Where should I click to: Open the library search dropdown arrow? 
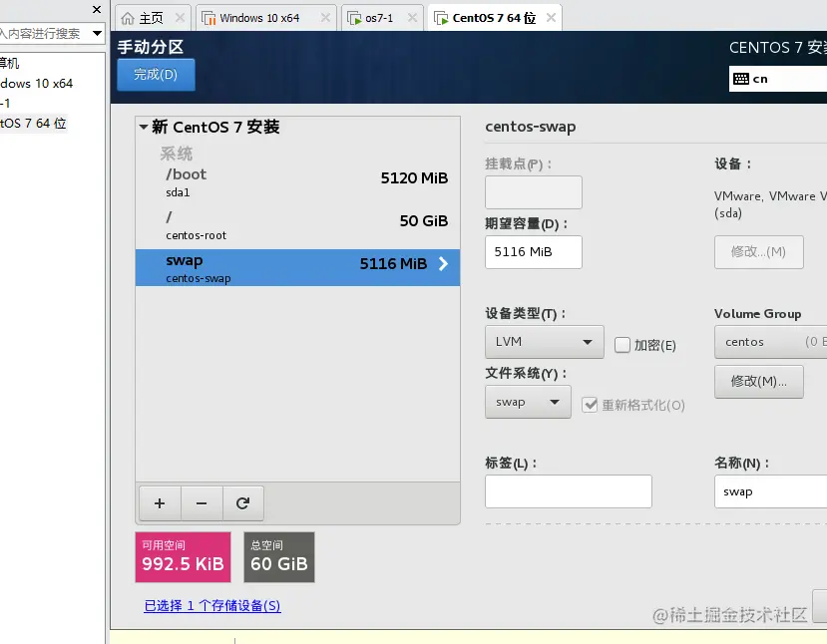tap(97, 33)
